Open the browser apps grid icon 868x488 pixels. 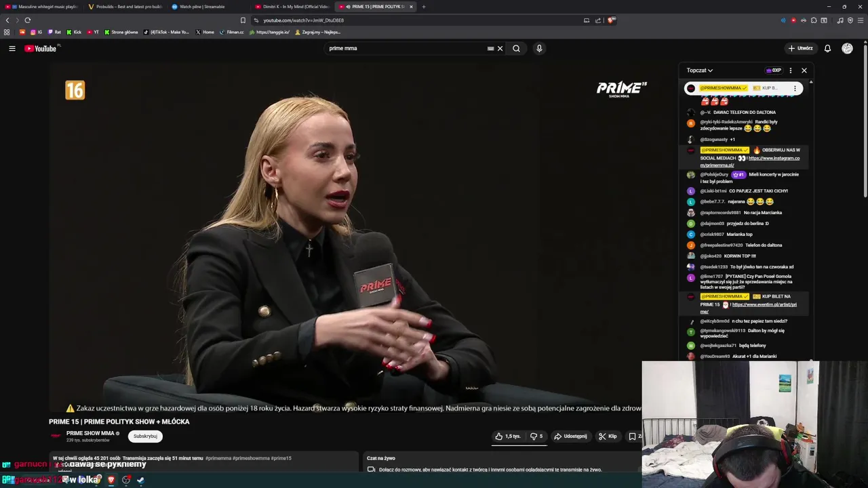click(7, 32)
